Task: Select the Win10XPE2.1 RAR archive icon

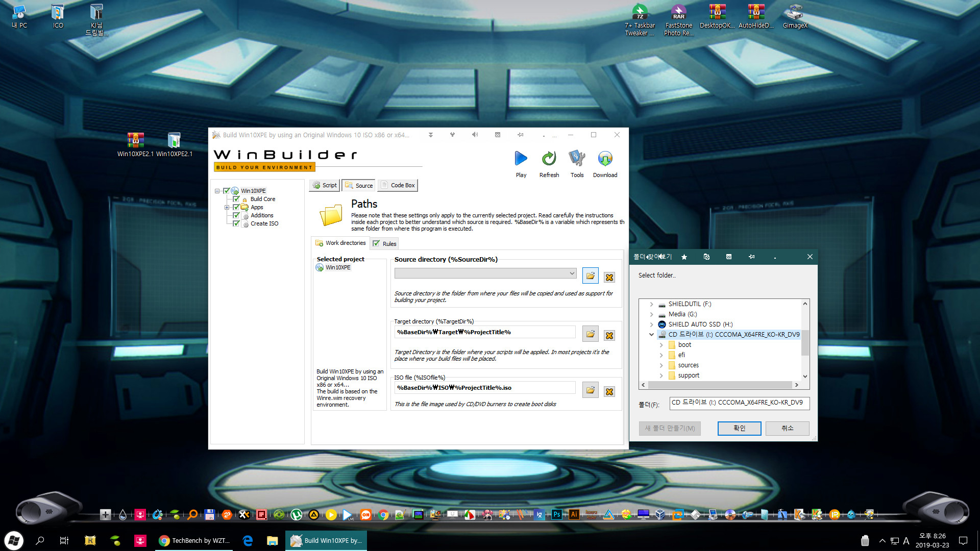Action: [x=135, y=144]
